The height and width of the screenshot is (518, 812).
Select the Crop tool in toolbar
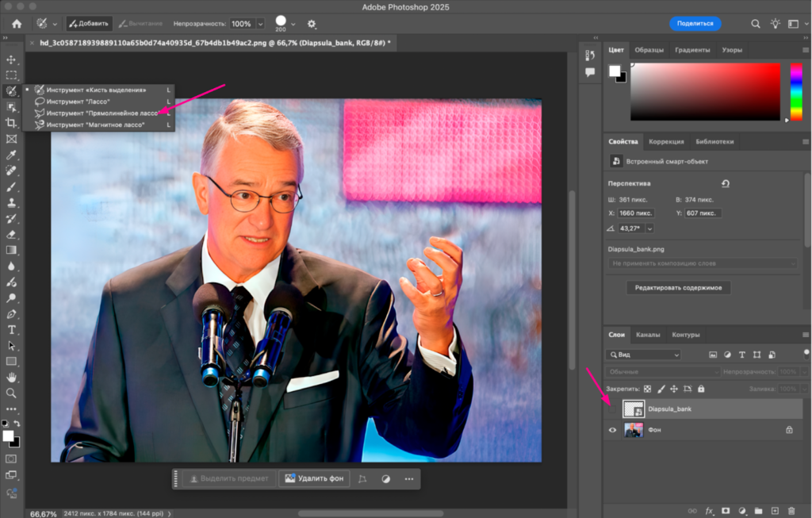click(x=11, y=123)
